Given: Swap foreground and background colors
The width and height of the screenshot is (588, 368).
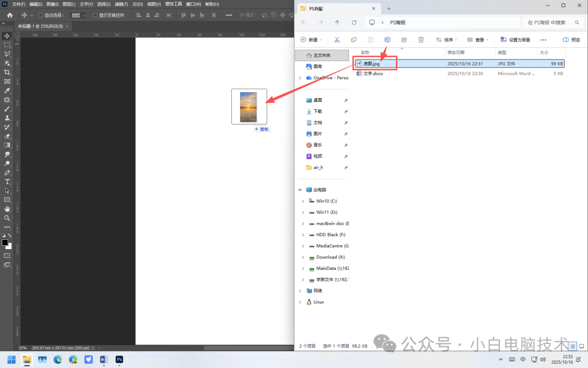Looking at the screenshot, I should [10, 236].
